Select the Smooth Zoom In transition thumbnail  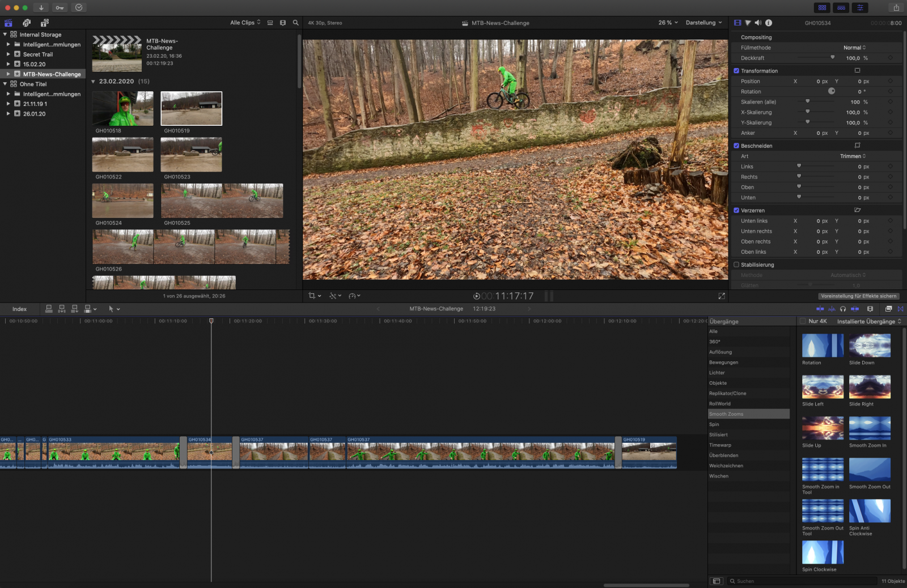coord(870,428)
